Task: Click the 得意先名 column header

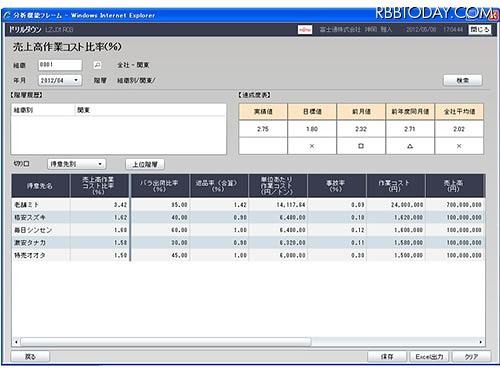Action: [x=40, y=186]
